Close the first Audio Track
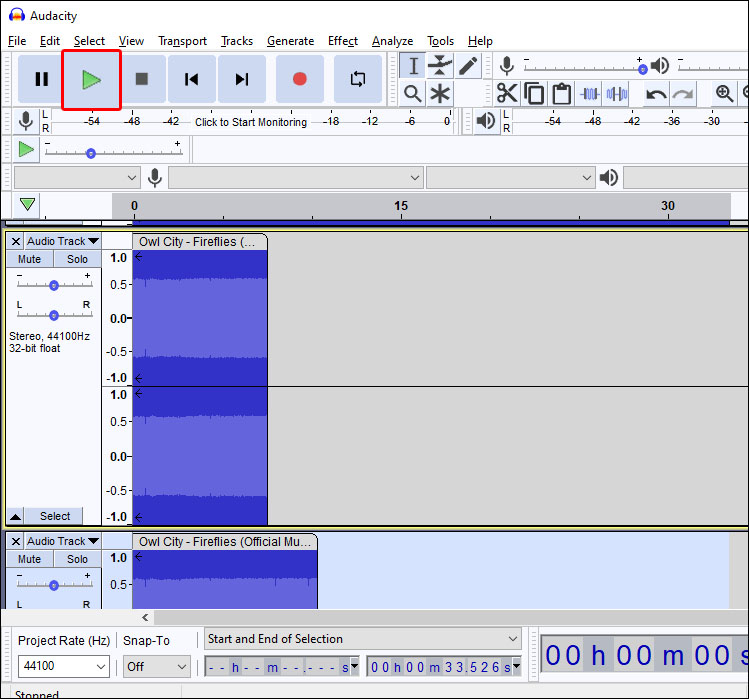This screenshot has height=699, width=749. (16, 241)
